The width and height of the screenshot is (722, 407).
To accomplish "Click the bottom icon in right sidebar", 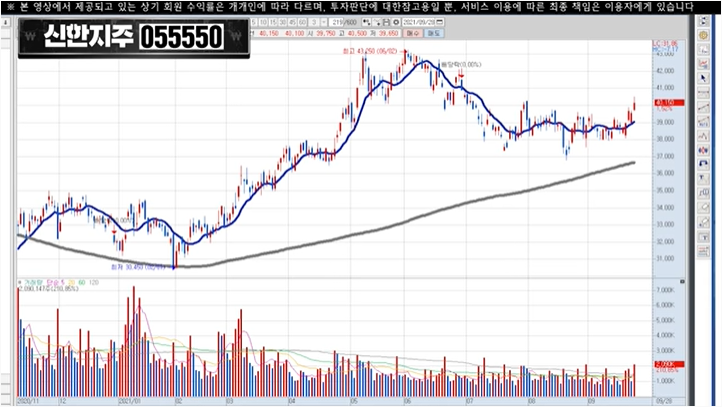I will point(703,251).
